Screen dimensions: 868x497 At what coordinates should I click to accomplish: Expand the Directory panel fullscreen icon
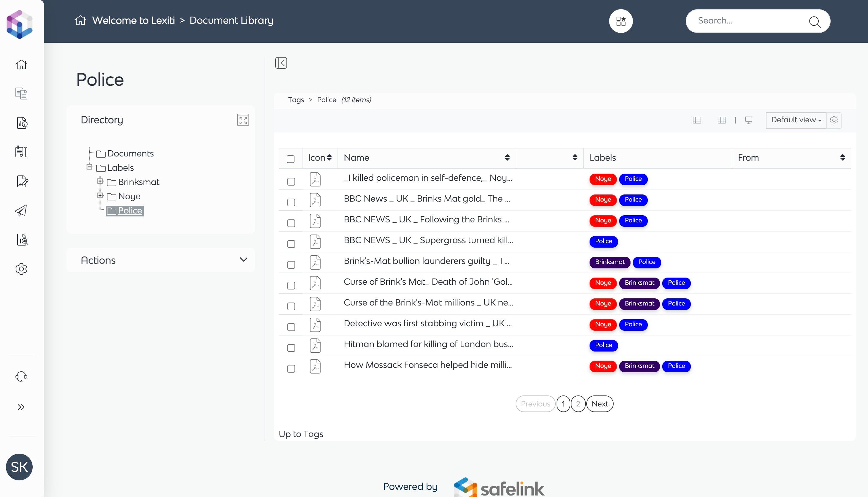(x=243, y=120)
